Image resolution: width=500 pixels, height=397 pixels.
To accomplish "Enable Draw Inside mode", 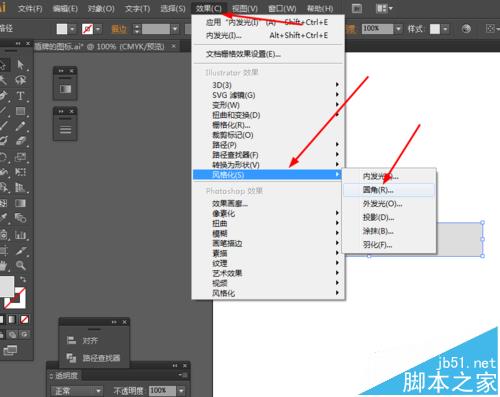I will tap(24, 334).
